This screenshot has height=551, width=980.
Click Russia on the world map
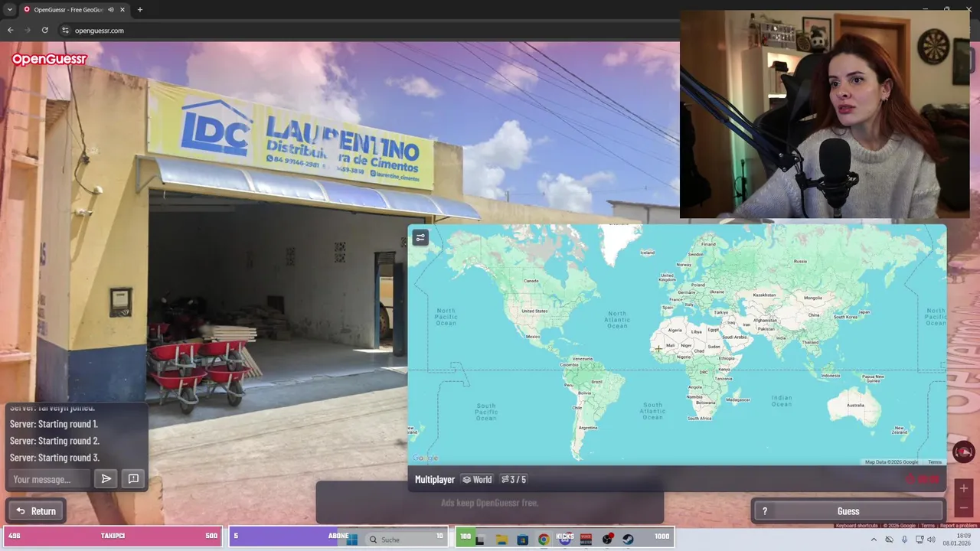point(800,261)
